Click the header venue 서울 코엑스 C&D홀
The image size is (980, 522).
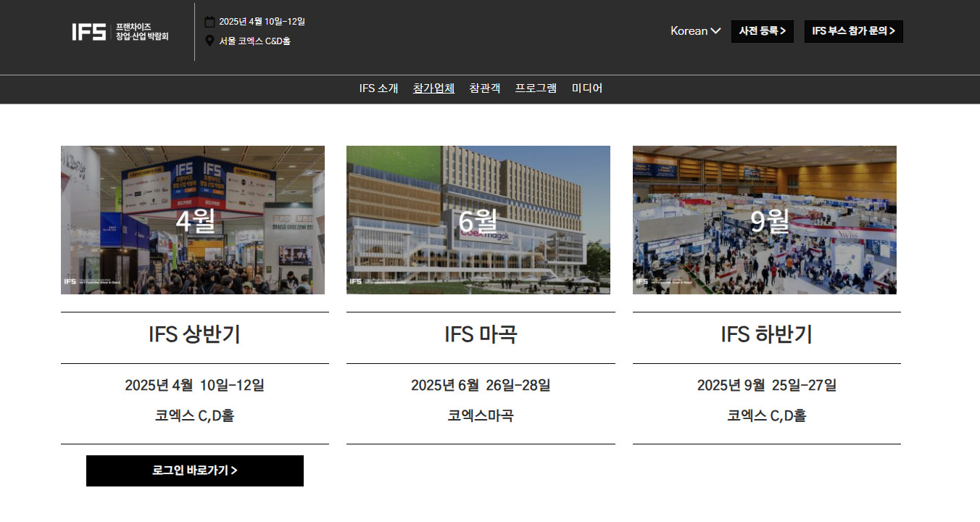[255, 41]
